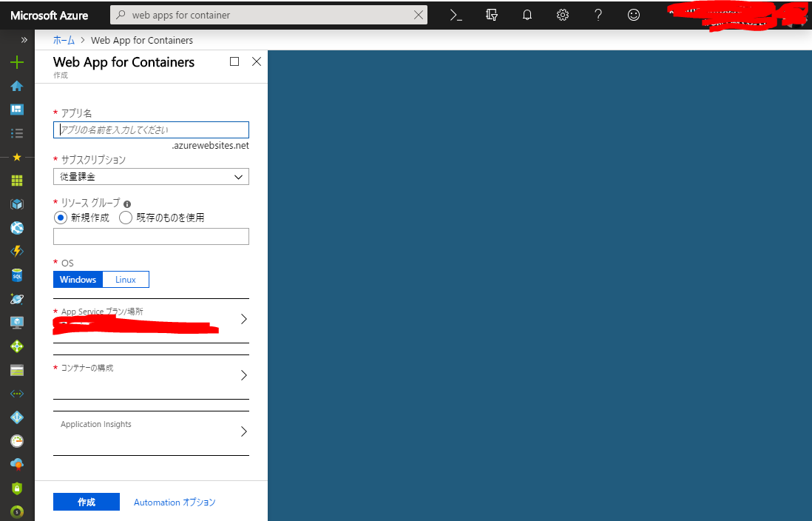Image resolution: width=812 pixels, height=521 pixels.
Task: Clear the search box text
Action: pyautogui.click(x=419, y=15)
